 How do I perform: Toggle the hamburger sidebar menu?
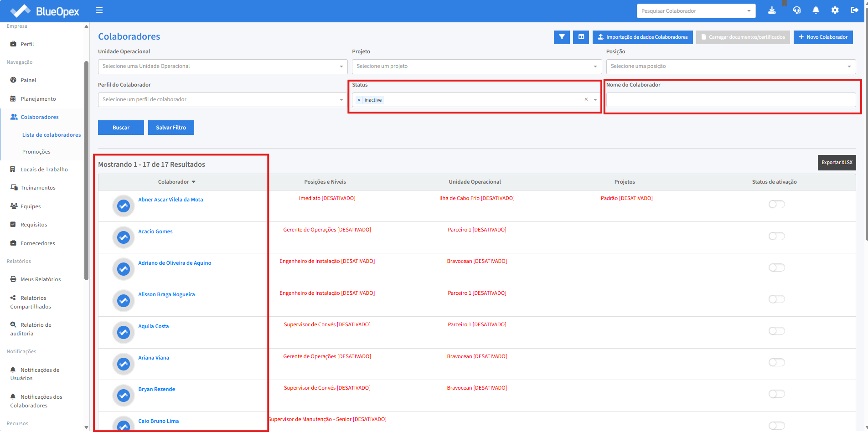99,10
